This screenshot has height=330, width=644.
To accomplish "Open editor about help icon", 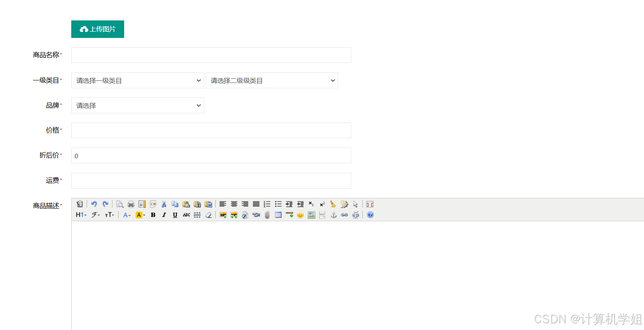I will 370,215.
